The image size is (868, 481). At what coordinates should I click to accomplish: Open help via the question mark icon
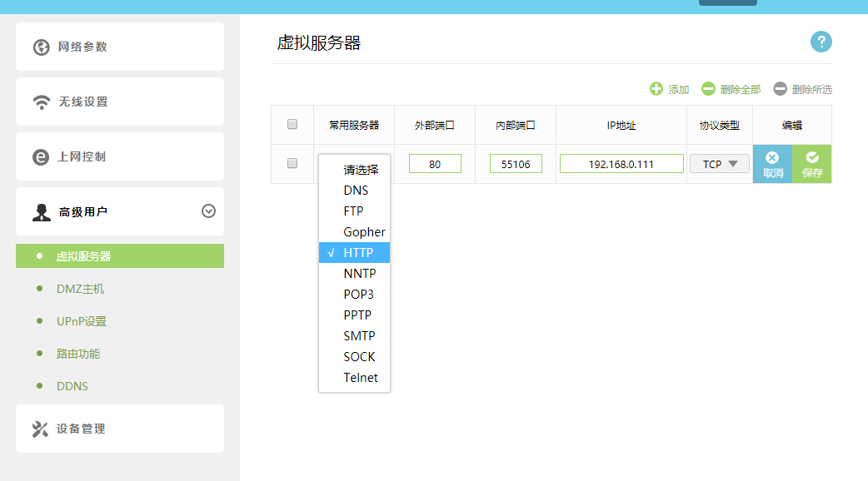point(821,42)
